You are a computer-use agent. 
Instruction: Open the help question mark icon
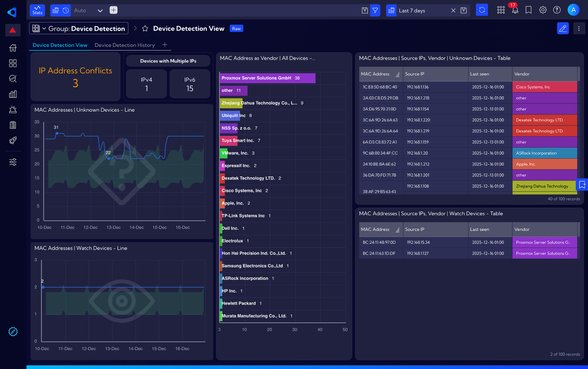click(x=557, y=10)
